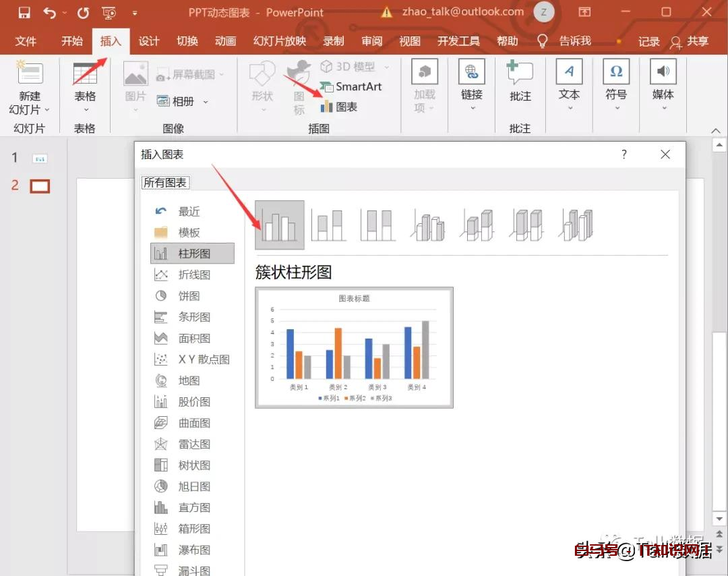728x576 pixels.
Task: Select the clustered column chart thumbnail
Action: tap(279, 223)
